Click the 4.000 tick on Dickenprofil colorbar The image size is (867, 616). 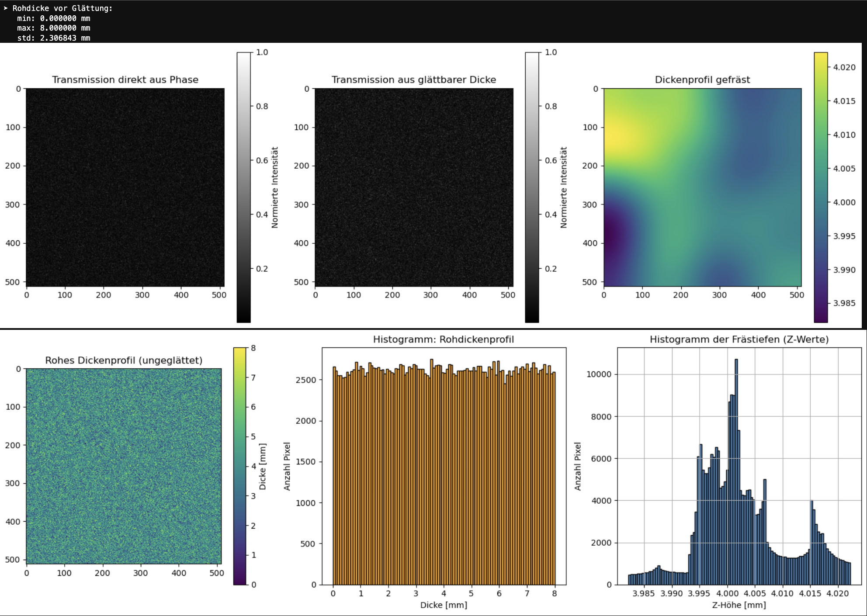coord(844,202)
